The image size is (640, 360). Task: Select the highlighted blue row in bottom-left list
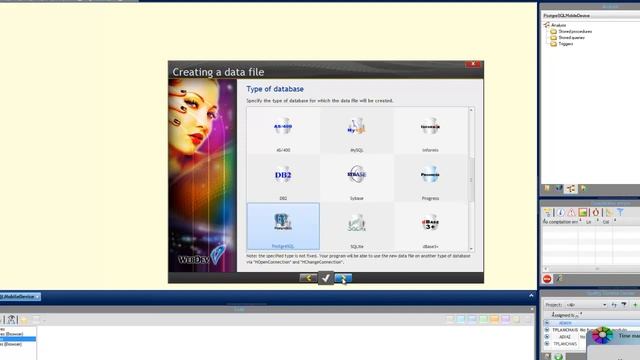(18, 339)
